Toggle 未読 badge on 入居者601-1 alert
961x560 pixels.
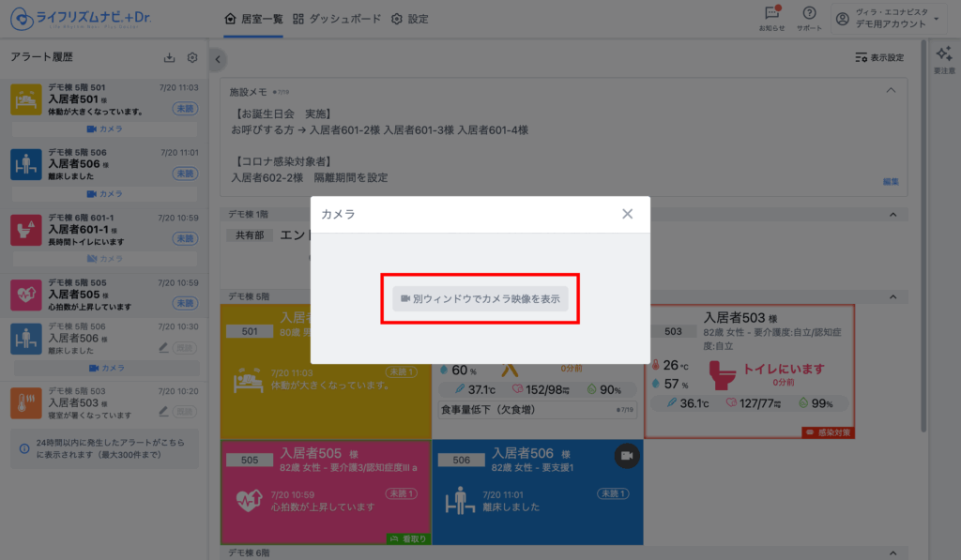click(x=185, y=239)
